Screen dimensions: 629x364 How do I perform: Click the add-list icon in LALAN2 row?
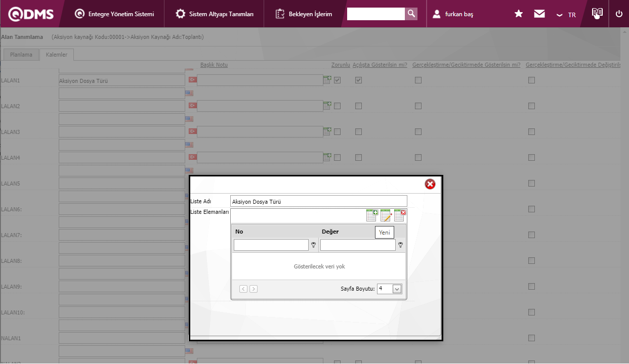click(x=327, y=105)
